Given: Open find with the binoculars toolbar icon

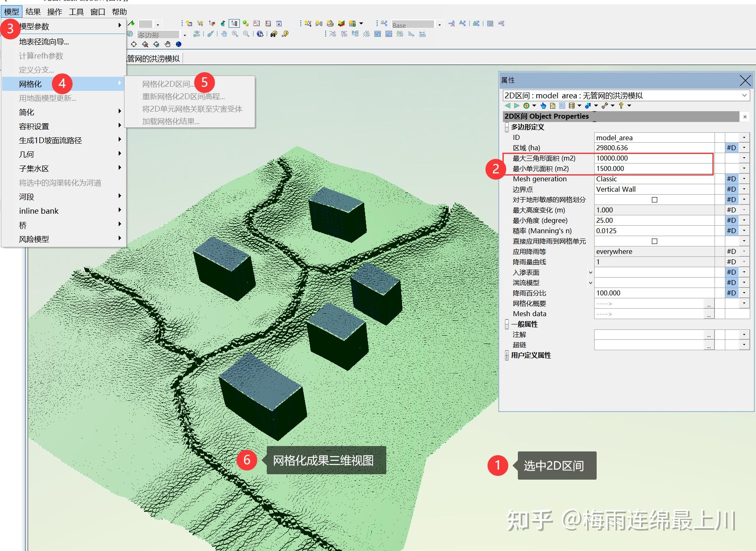Looking at the screenshot, I should click(x=273, y=34).
